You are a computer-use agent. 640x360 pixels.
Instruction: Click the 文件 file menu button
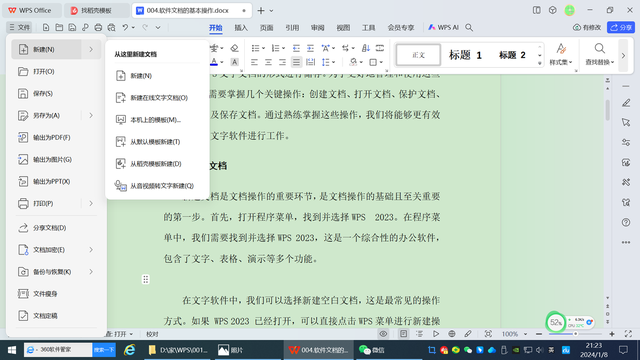pyautogui.click(x=19, y=27)
